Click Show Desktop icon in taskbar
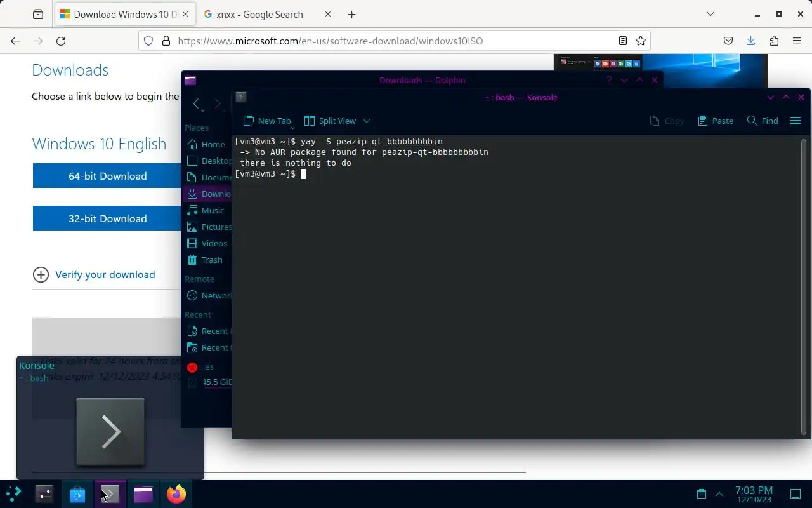This screenshot has width=812, height=508. pyautogui.click(x=796, y=493)
